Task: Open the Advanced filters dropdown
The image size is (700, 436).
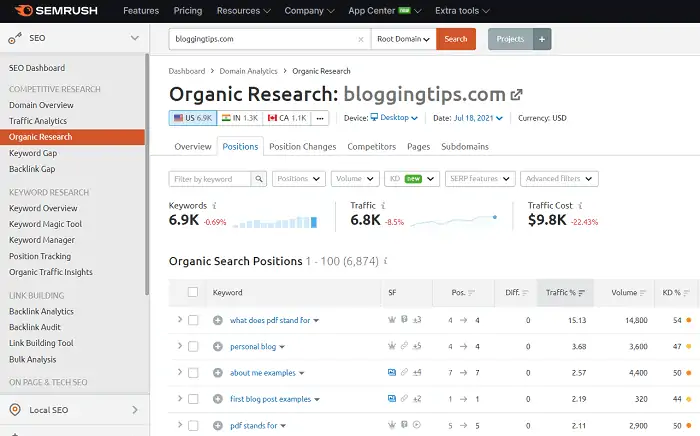Action: click(x=559, y=179)
